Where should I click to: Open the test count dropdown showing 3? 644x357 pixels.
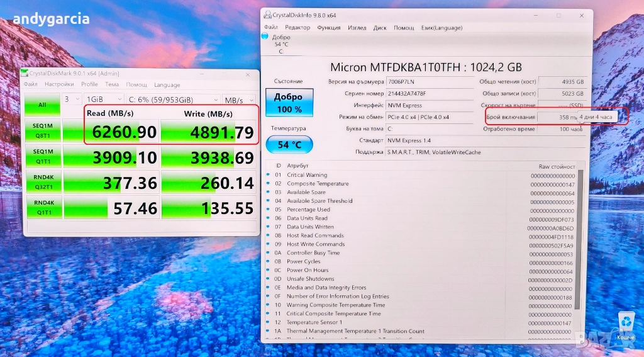tap(72, 99)
